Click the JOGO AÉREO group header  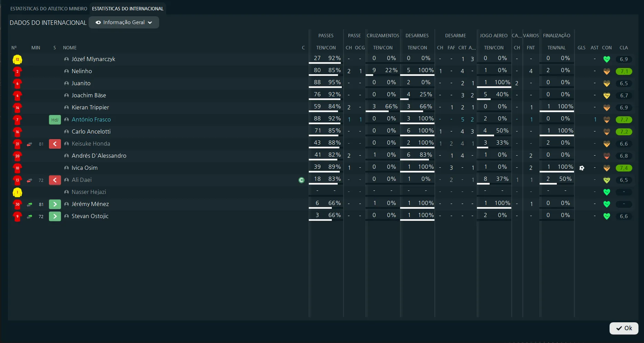pos(494,36)
